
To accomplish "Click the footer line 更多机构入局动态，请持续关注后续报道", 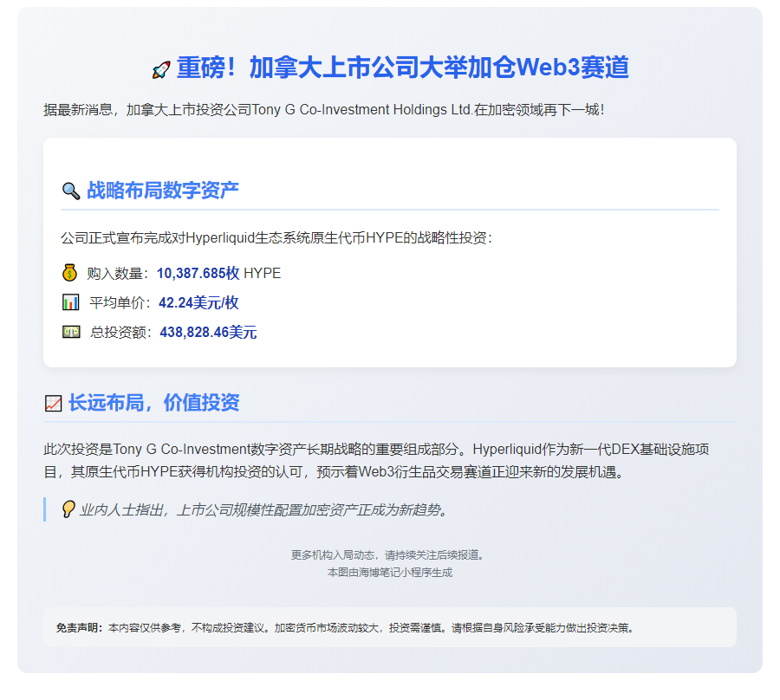I will pos(389,554).
